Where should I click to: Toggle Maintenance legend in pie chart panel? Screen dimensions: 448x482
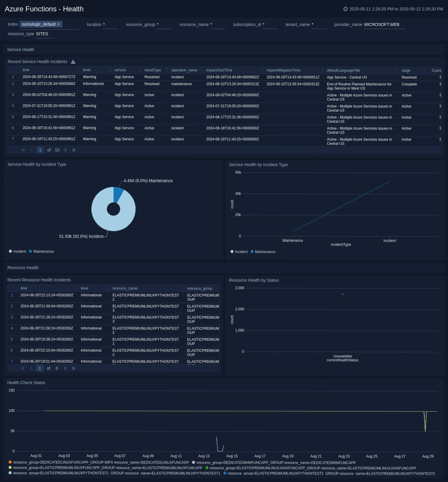(x=42, y=251)
